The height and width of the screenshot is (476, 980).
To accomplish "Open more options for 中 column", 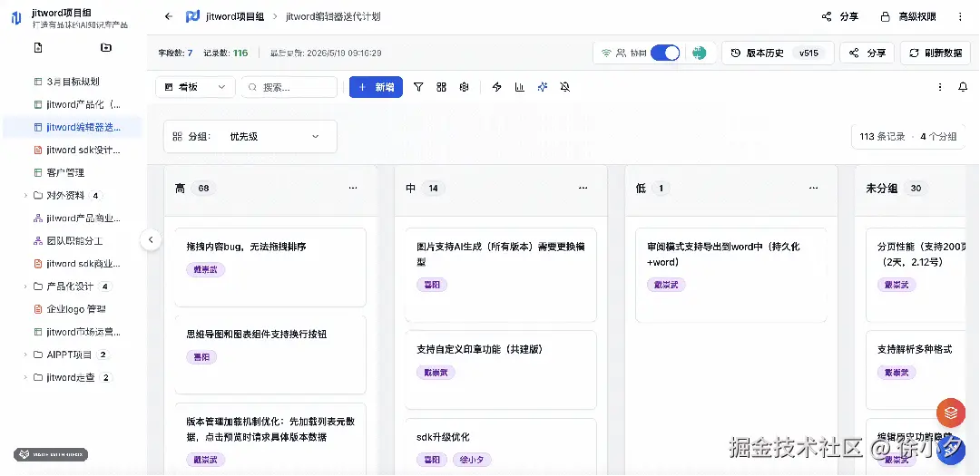I will (583, 188).
